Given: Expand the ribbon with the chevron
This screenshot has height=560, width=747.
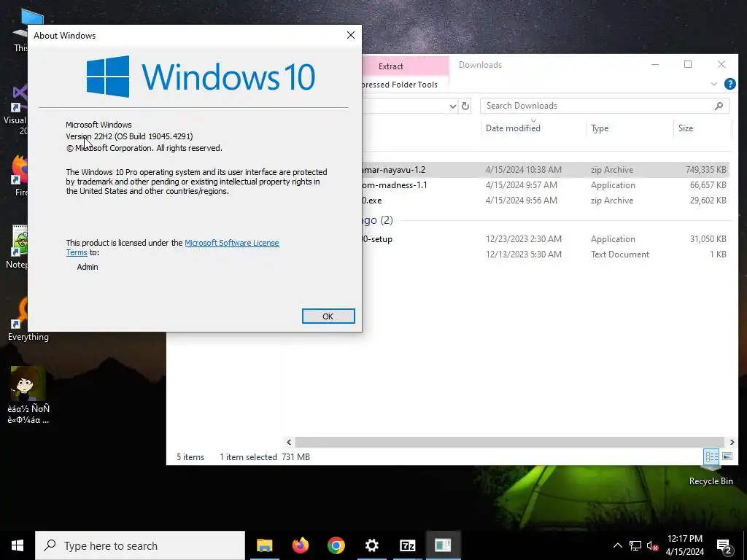Looking at the screenshot, I should pyautogui.click(x=713, y=85).
